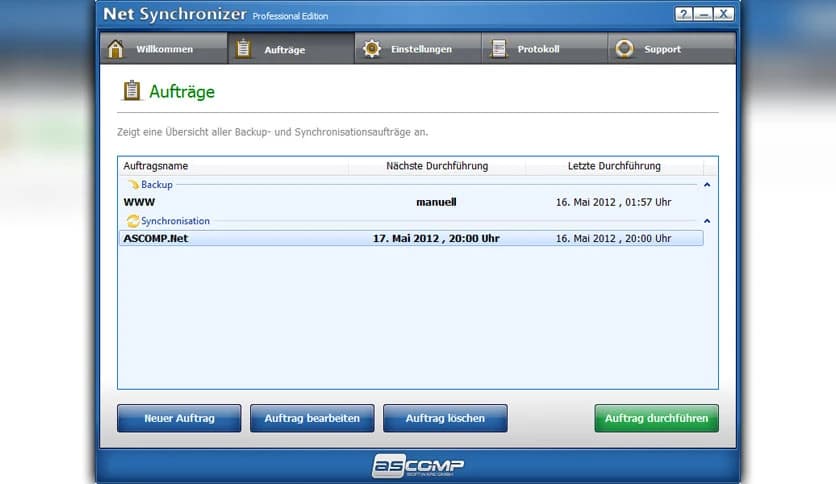Click the Einstellungen gear icon
Image resolution: width=836 pixels, height=484 pixels.
click(x=372, y=49)
